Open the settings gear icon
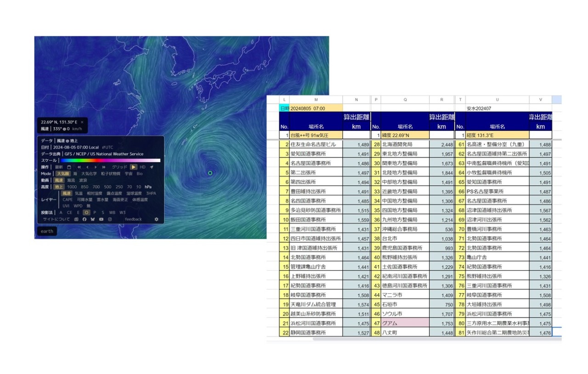This screenshot has height=374, width=588. [x=156, y=219]
